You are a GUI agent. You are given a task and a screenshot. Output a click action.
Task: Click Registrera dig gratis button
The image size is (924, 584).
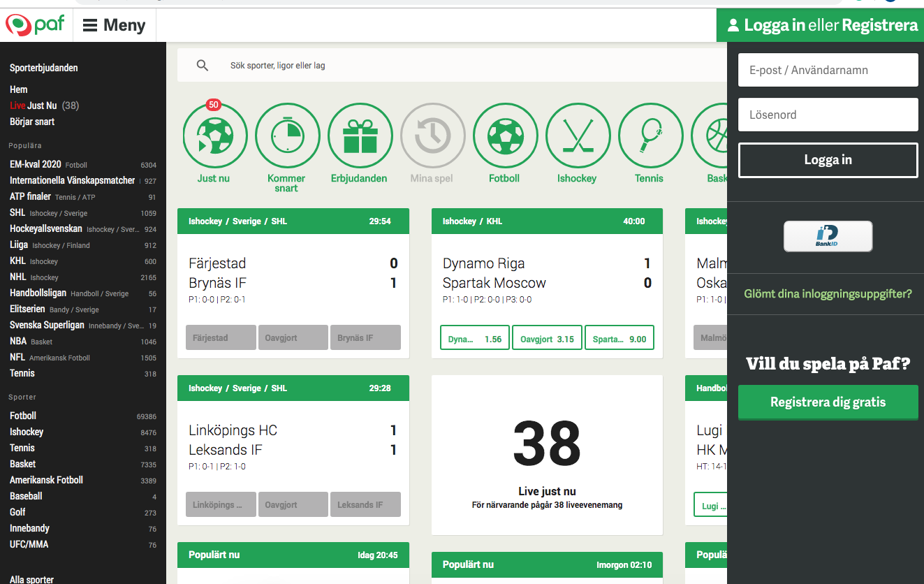pyautogui.click(x=828, y=402)
